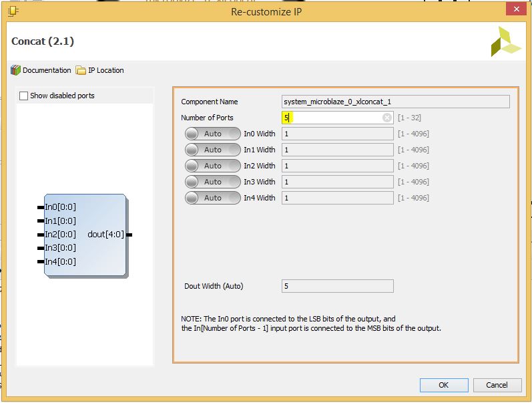Dismiss dialog with Cancel button
532x403 pixels.
pyautogui.click(x=497, y=385)
